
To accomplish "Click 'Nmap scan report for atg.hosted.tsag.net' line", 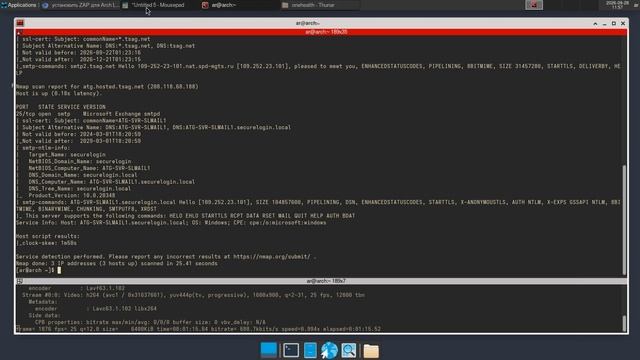I will point(107,87).
